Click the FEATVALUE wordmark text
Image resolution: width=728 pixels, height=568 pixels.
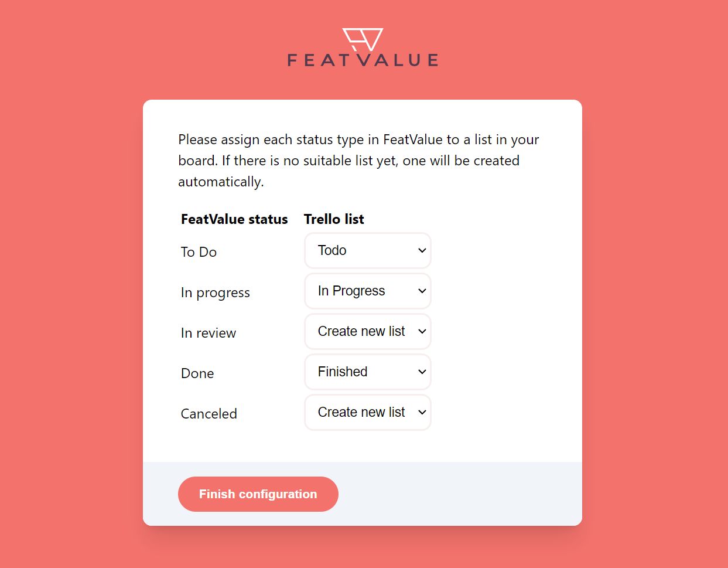363,60
